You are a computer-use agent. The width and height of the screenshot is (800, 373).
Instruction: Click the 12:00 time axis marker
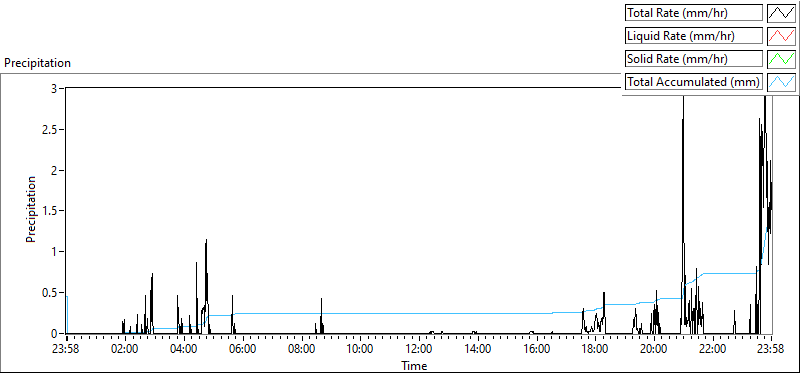pyautogui.click(x=419, y=350)
